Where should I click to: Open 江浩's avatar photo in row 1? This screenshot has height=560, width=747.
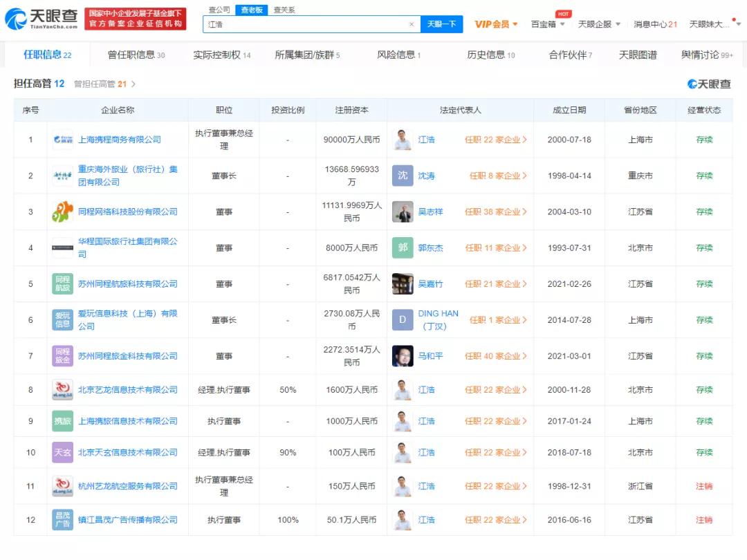pyautogui.click(x=402, y=139)
